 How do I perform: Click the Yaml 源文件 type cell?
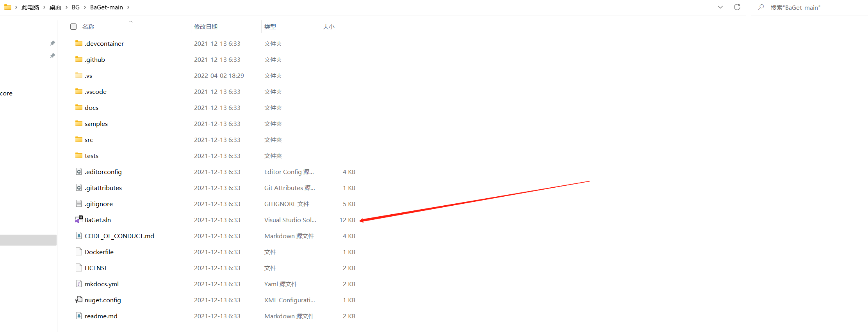[281, 284]
